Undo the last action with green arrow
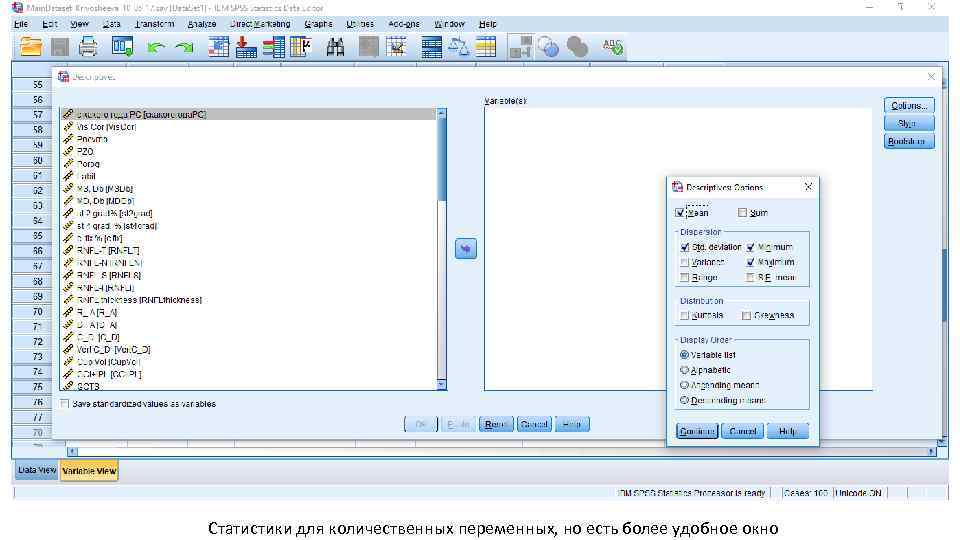Viewport: 960px width, 540px height. pyautogui.click(x=156, y=47)
